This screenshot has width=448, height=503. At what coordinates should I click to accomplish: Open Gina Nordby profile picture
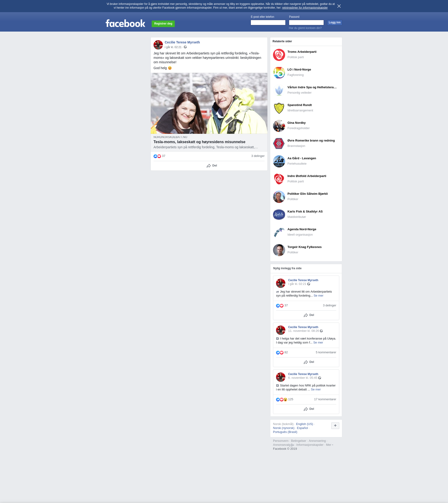[279, 126]
